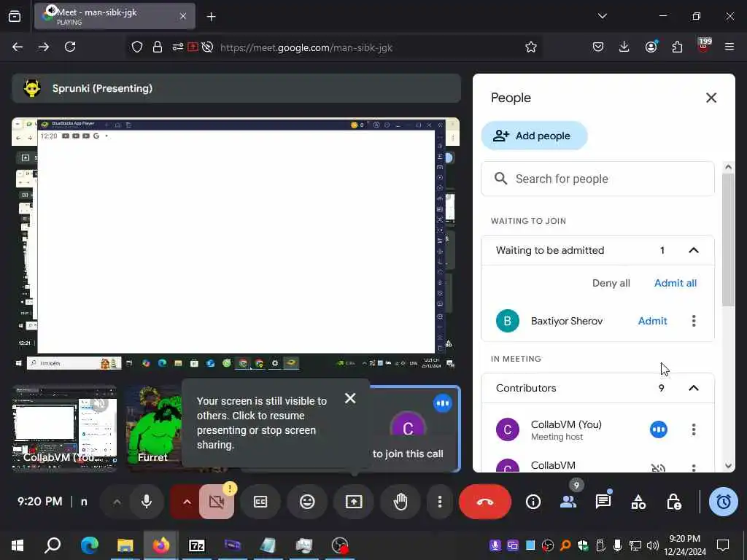Open host controls lock icon

[673, 502]
